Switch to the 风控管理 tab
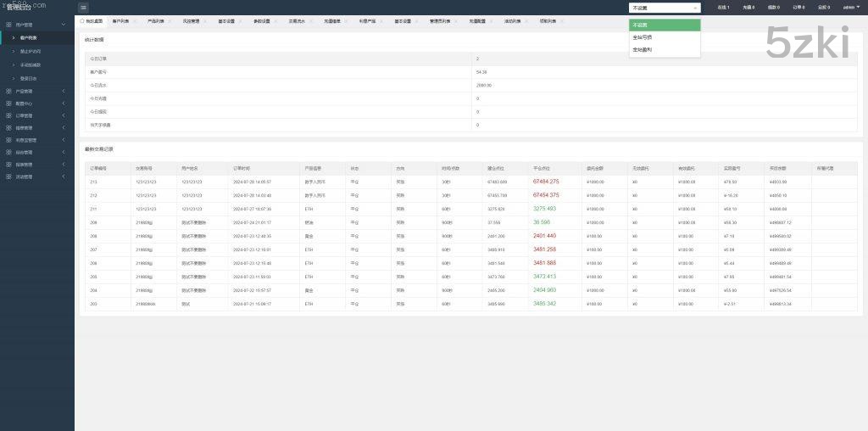This screenshot has height=431, width=868. tap(192, 20)
